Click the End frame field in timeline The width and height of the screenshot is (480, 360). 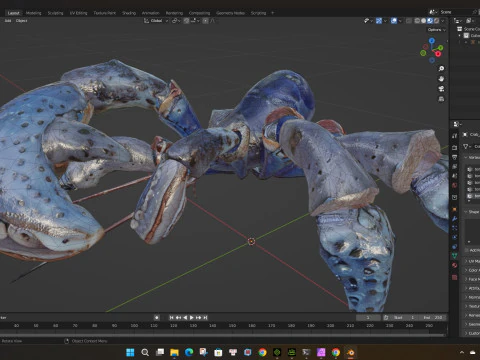(433, 318)
